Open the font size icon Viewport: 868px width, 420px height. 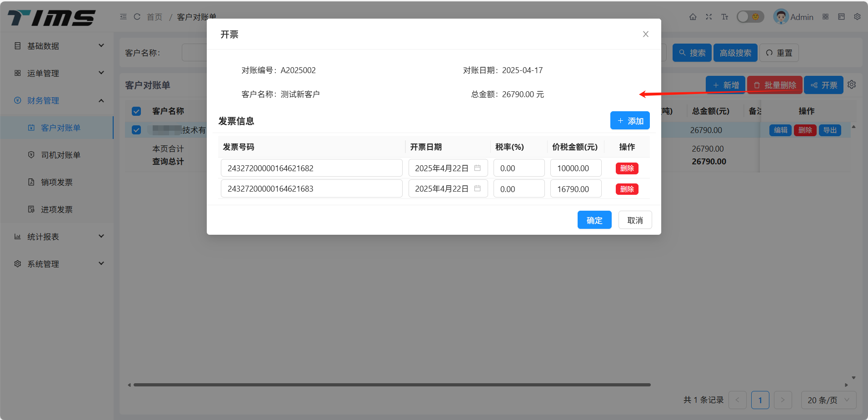724,17
